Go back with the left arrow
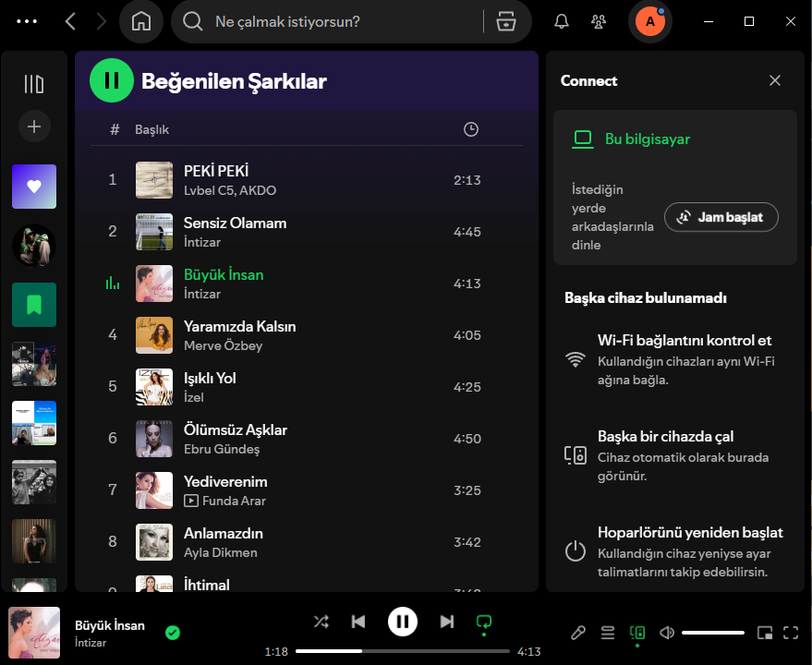Image resolution: width=812 pixels, height=665 pixels. [70, 21]
